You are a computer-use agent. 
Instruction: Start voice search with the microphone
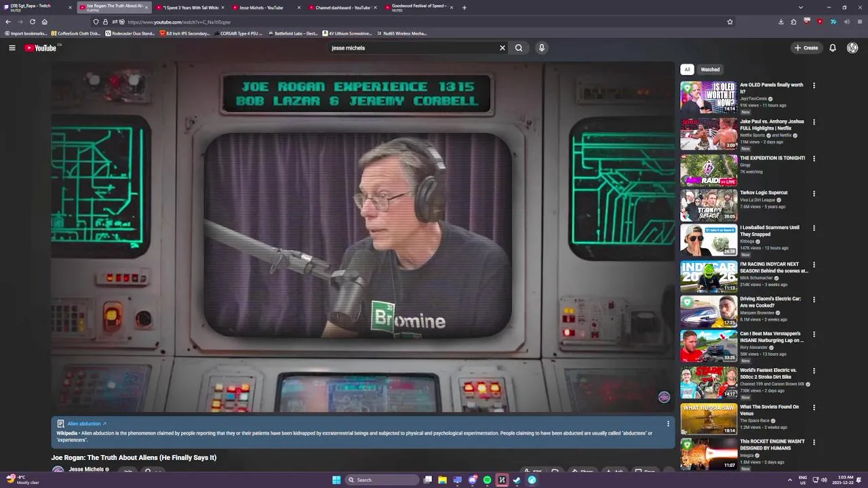point(541,47)
